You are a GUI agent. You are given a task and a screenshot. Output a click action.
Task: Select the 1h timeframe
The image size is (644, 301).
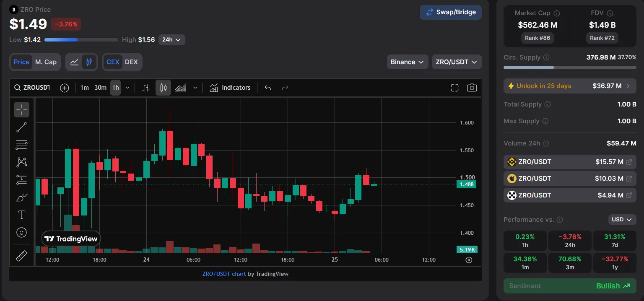coord(115,88)
